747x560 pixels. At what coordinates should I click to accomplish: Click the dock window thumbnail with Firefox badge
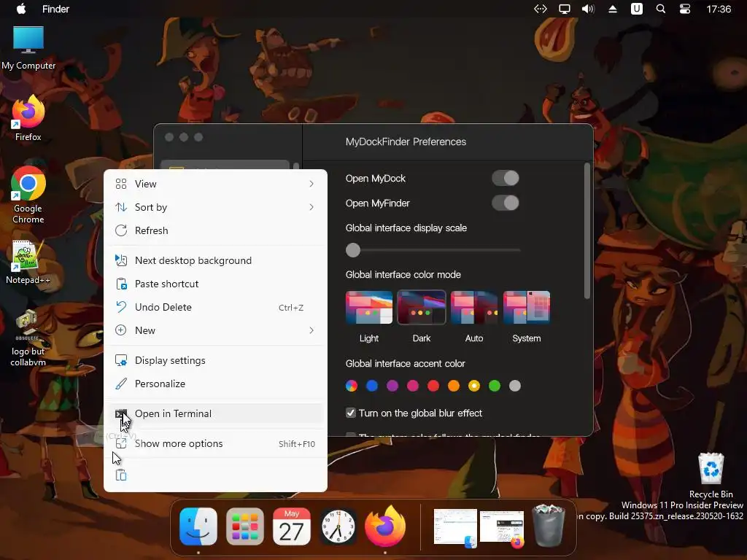pyautogui.click(x=502, y=529)
